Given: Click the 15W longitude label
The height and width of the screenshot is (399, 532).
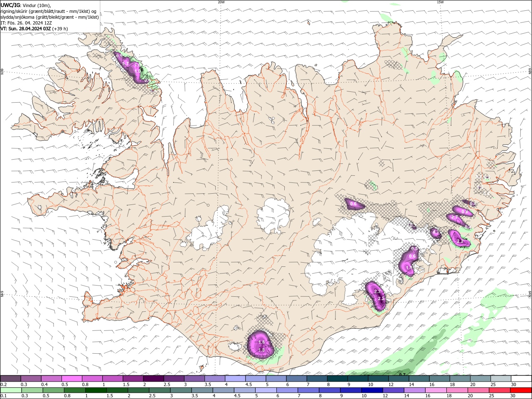Looking at the screenshot, I should [440, 2].
